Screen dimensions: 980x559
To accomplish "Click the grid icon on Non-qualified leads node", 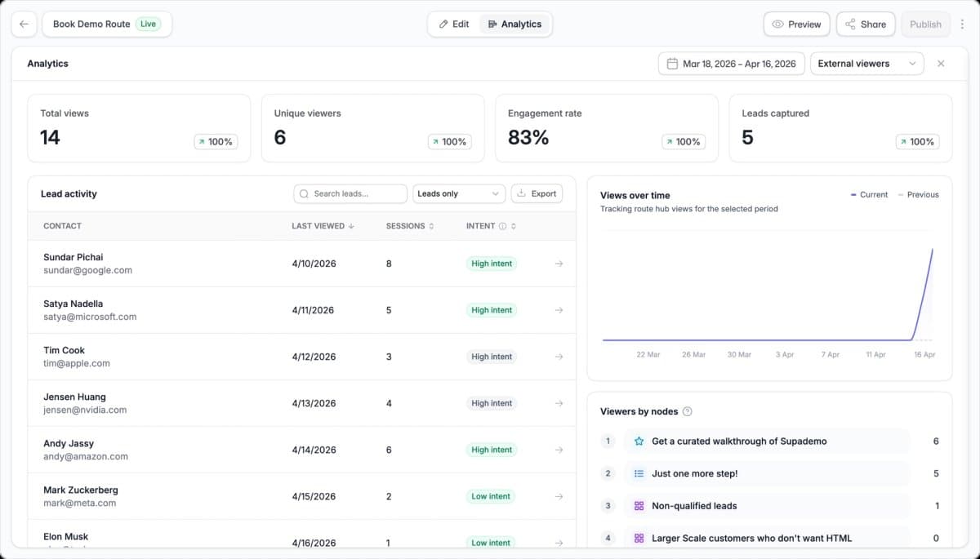I will pos(639,506).
